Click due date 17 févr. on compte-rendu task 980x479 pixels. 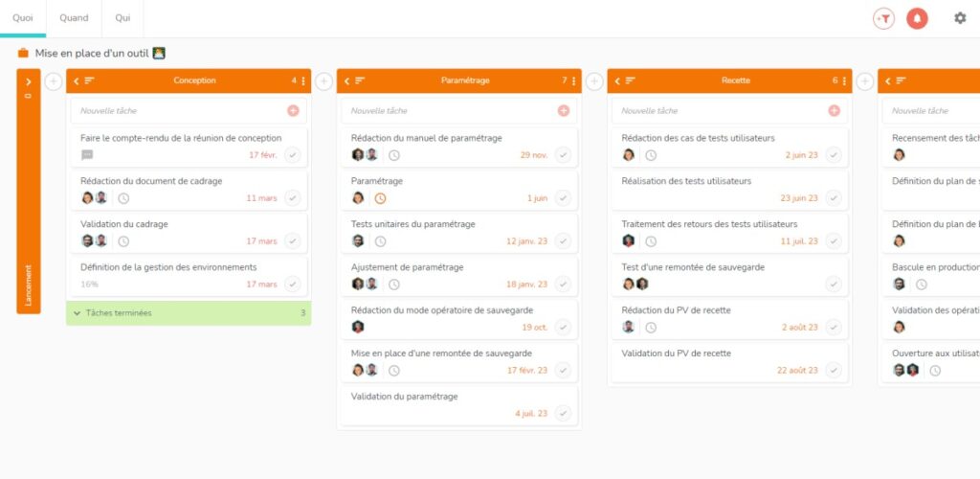tap(263, 155)
